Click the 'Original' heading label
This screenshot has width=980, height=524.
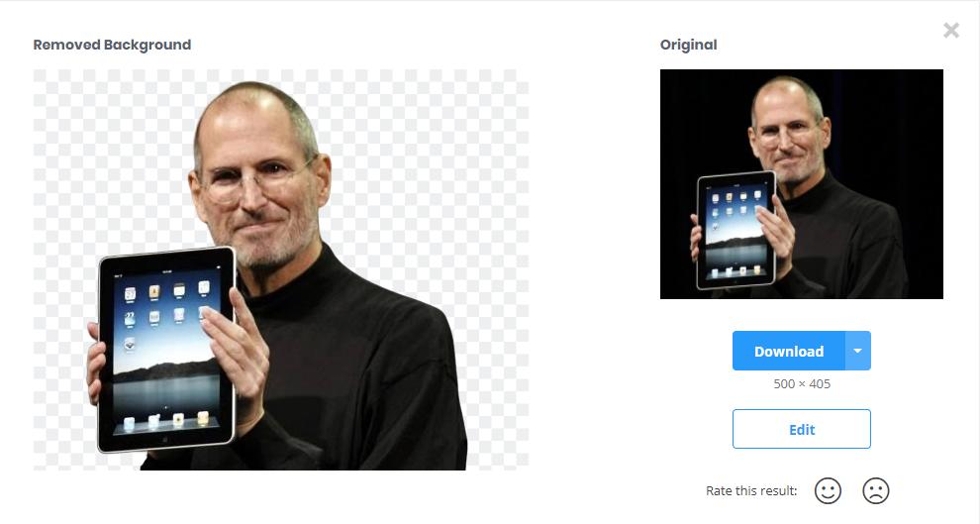688,45
